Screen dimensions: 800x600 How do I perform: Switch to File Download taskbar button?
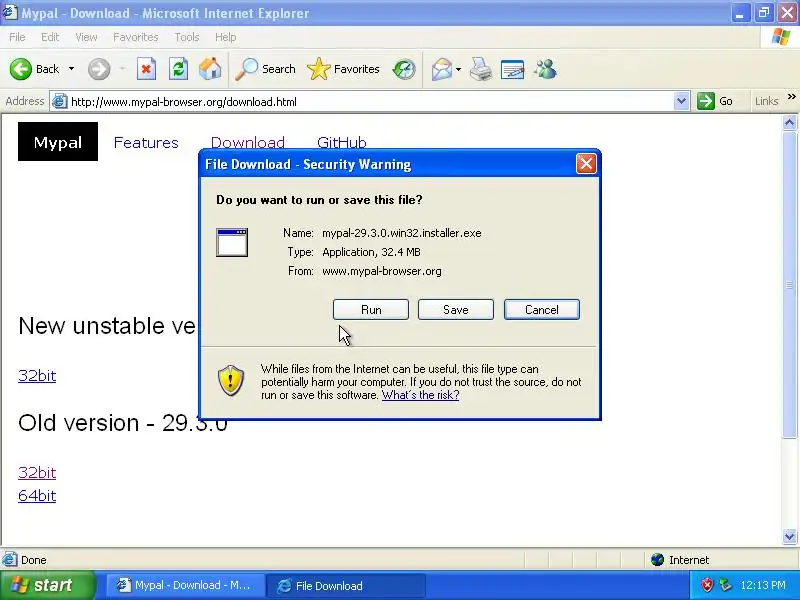346,585
